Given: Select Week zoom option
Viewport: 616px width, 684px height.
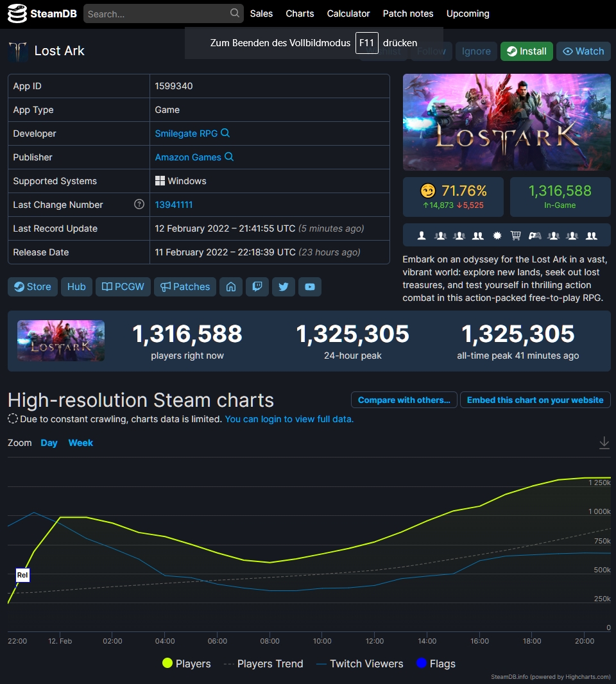Looking at the screenshot, I should pyautogui.click(x=81, y=443).
